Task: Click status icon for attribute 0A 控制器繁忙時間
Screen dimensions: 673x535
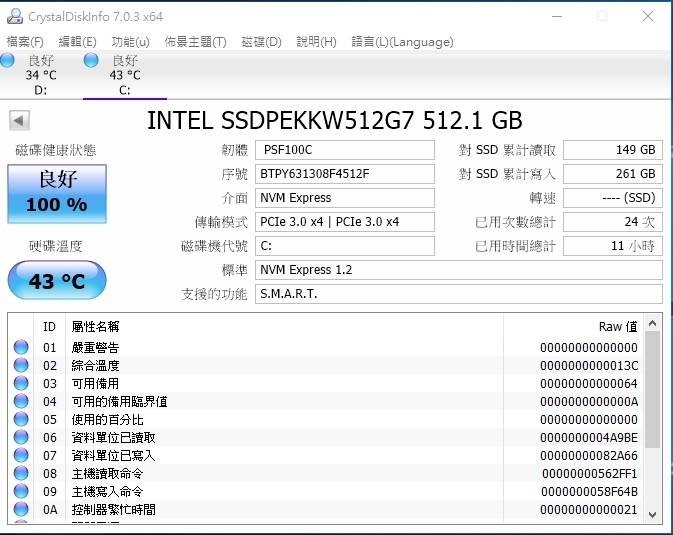Action: point(21,509)
